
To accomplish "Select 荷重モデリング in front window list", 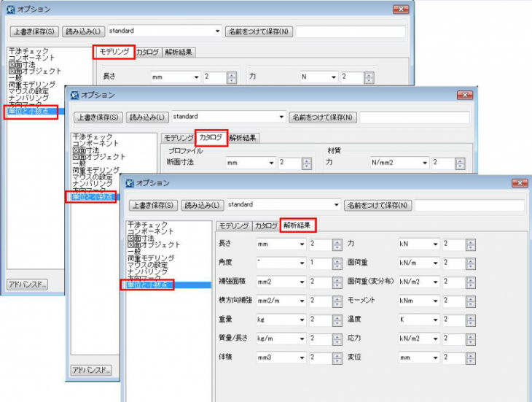I will (x=151, y=258).
